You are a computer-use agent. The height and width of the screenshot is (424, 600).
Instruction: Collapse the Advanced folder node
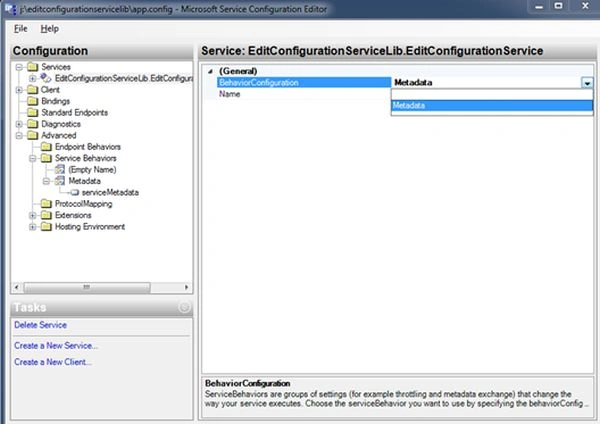pyautogui.click(x=19, y=135)
